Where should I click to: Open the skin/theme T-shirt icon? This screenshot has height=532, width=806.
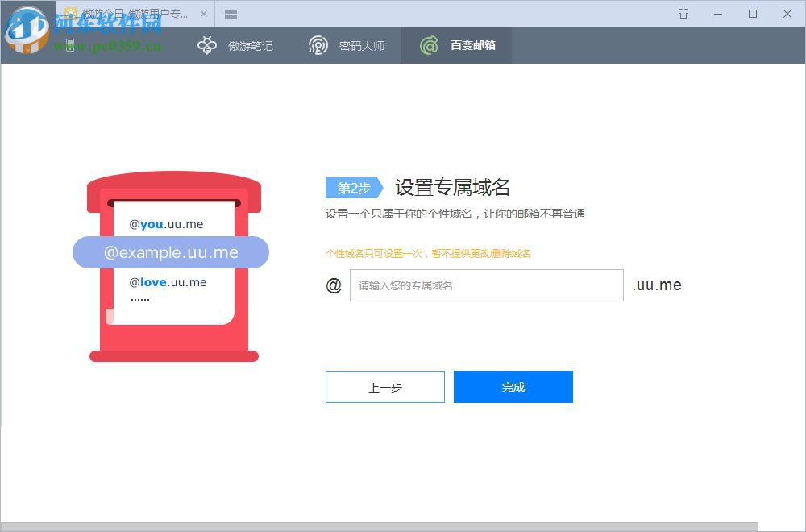click(683, 14)
